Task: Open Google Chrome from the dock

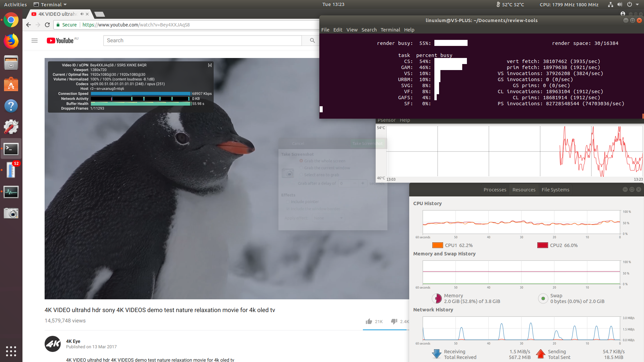Action: [11, 20]
